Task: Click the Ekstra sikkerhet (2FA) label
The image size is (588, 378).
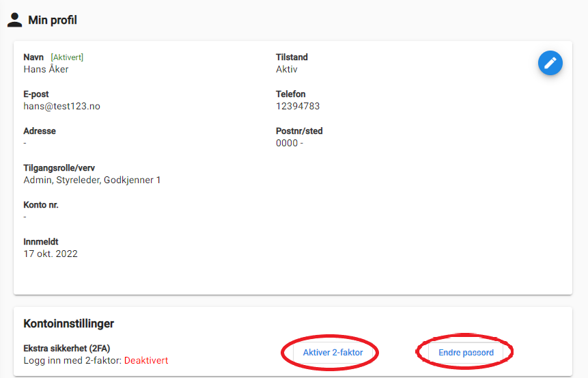Action: click(x=67, y=349)
